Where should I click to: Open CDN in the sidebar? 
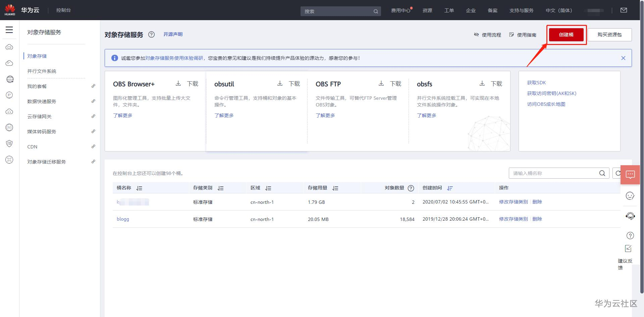[32, 147]
